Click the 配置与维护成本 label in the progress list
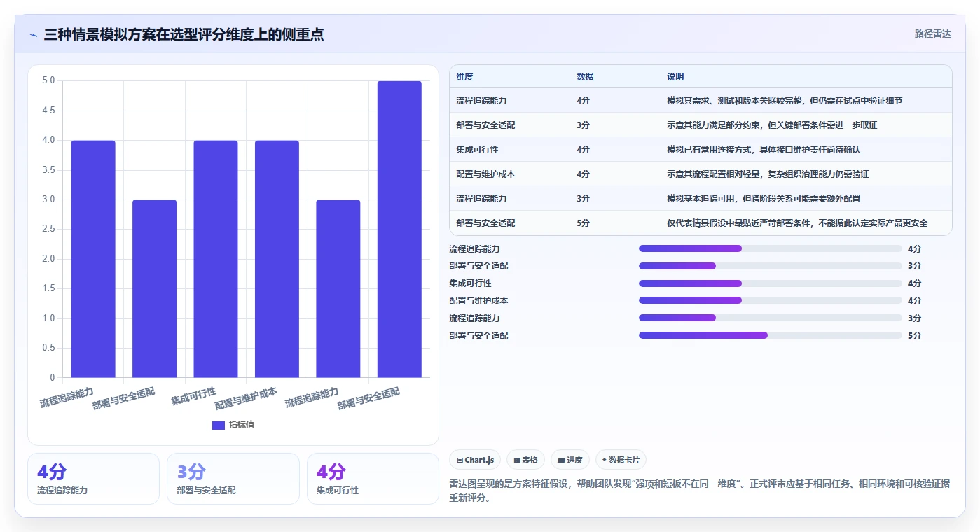This screenshot has width=980, height=532. pos(478,301)
